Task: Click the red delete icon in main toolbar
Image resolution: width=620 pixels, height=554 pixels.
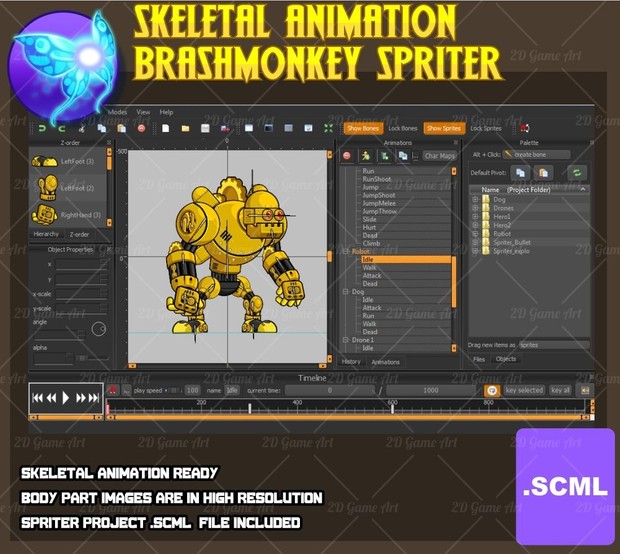Action: [x=142, y=128]
